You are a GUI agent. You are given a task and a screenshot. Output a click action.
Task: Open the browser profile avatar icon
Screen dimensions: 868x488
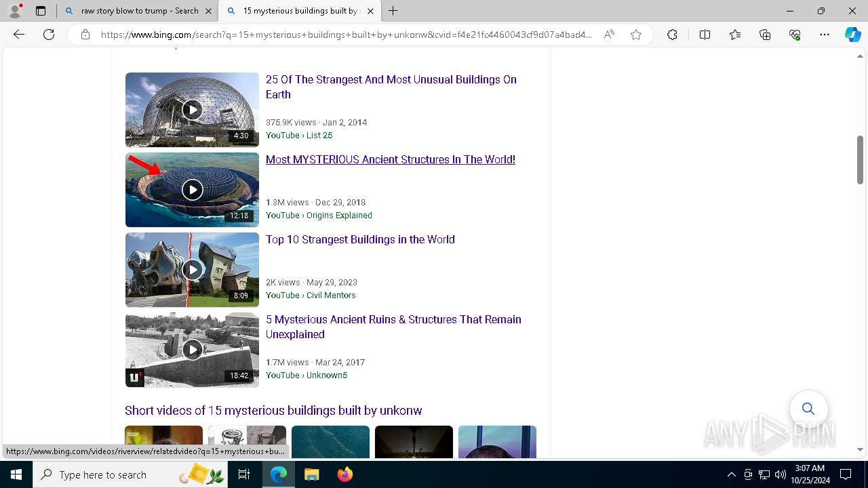coord(15,11)
